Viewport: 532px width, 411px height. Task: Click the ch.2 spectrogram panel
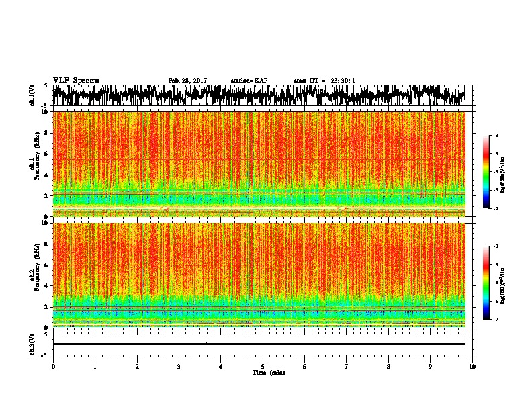259,275
